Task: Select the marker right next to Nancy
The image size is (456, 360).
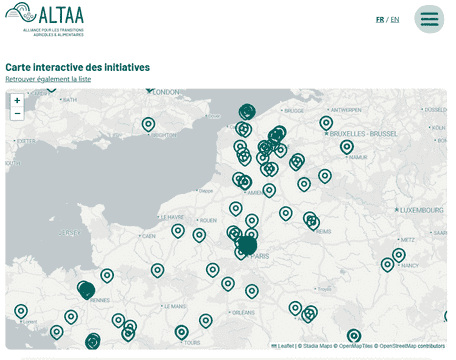Action: pos(399,255)
